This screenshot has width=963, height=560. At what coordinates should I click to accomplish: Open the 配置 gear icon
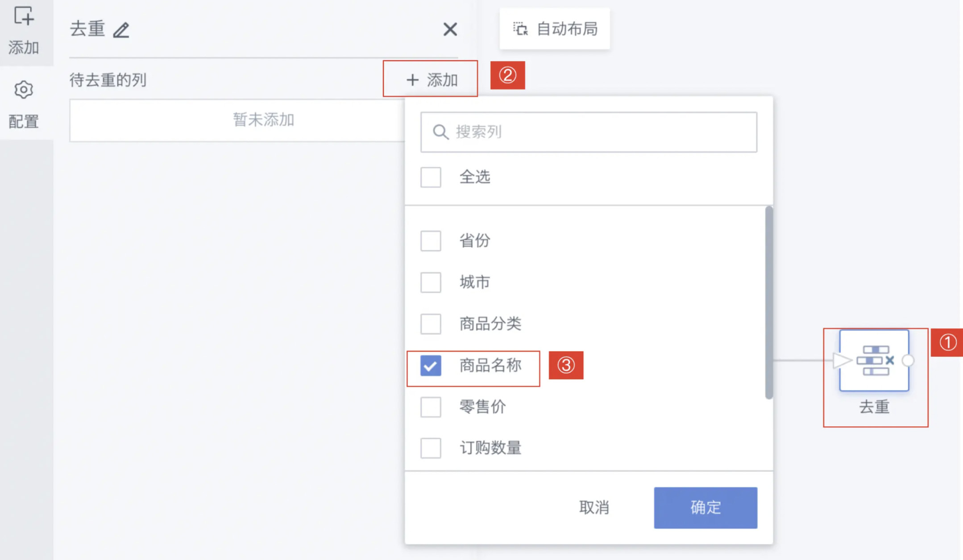click(24, 90)
